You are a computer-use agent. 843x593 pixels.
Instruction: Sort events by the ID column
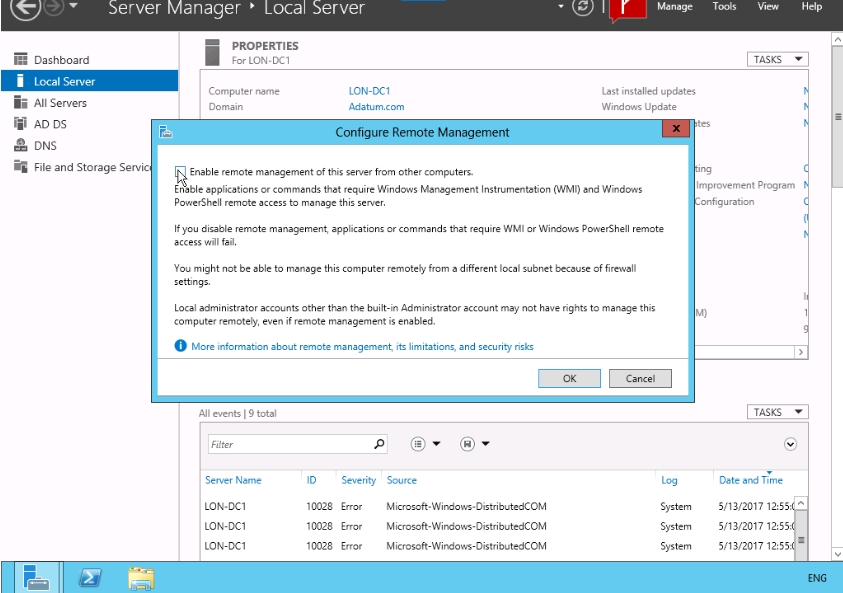click(311, 480)
